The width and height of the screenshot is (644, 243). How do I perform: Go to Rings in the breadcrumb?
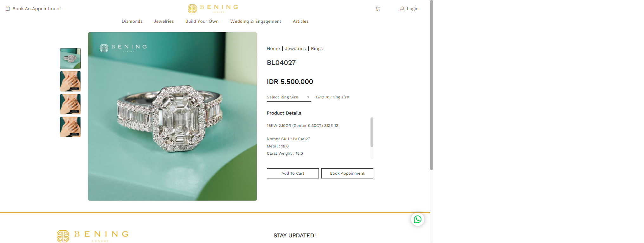click(317, 48)
